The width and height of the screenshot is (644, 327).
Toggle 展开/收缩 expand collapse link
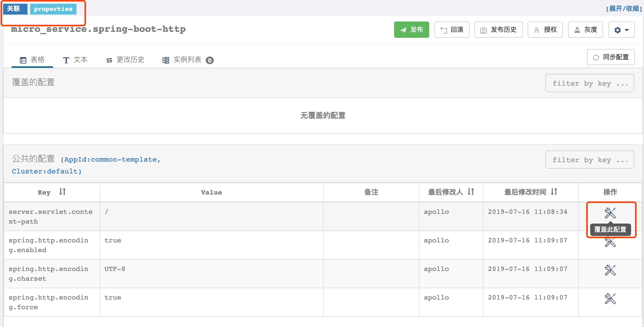tap(624, 9)
